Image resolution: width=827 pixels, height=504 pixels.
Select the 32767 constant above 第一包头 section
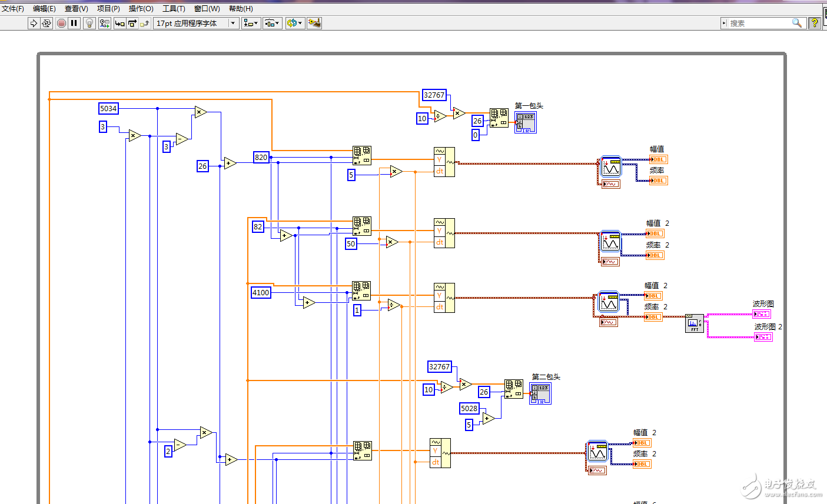(x=434, y=95)
